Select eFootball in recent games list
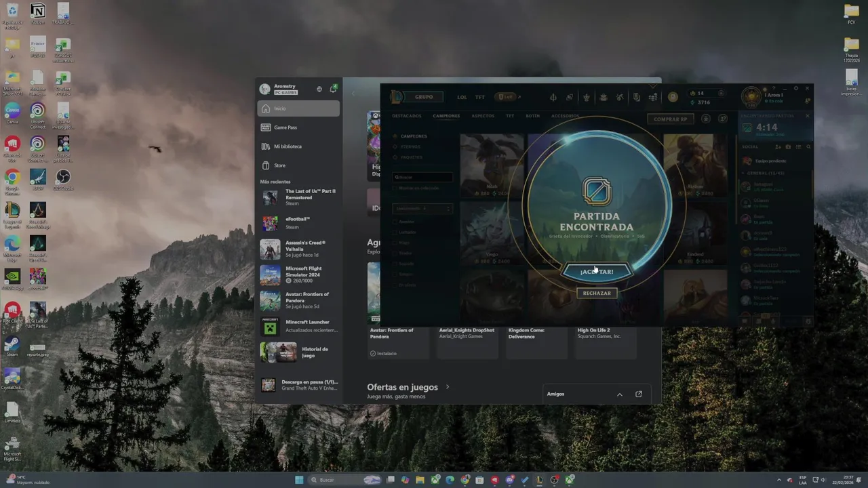 299,223
